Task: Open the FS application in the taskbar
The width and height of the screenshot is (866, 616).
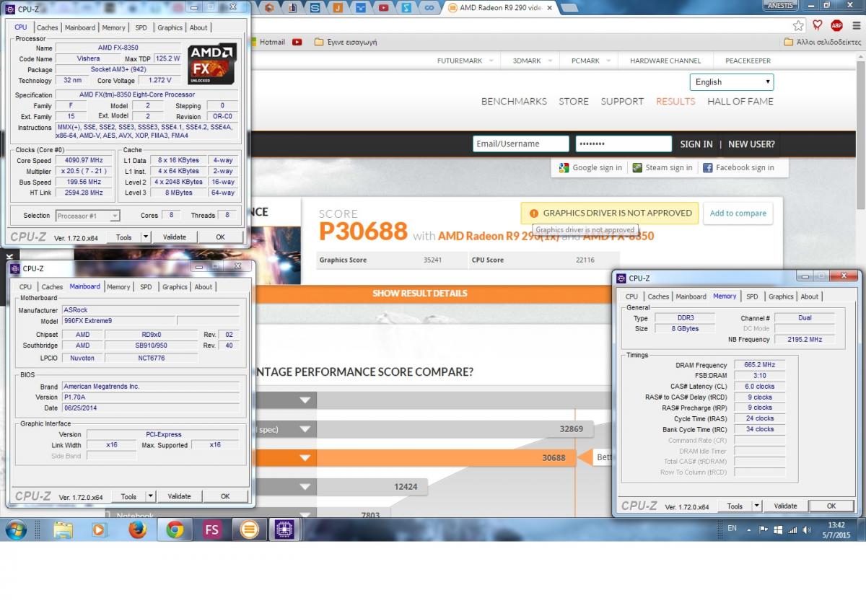Action: (212, 530)
